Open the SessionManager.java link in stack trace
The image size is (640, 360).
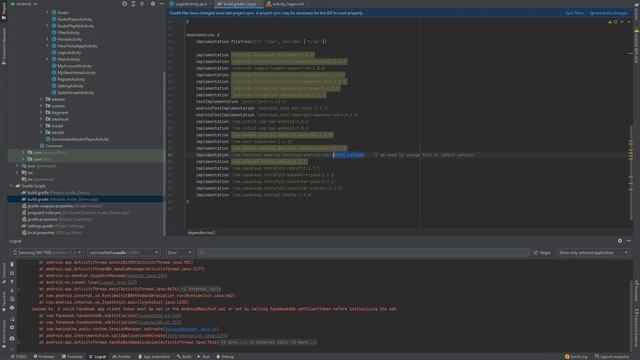(191, 329)
